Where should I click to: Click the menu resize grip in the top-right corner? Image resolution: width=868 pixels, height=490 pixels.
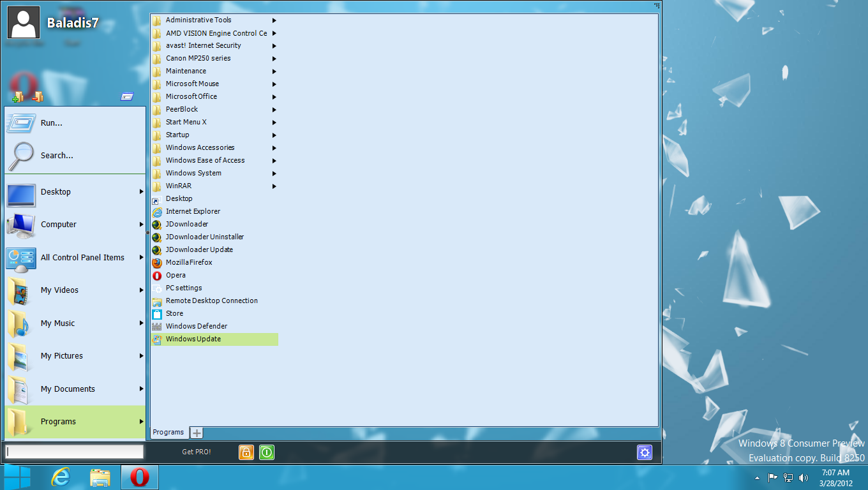[x=657, y=5]
